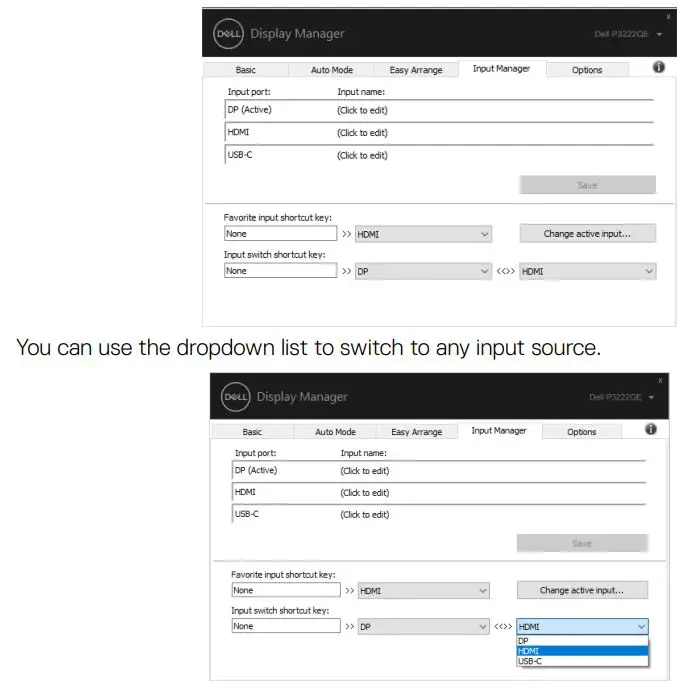Open the Easy Arrange tab in the top window
The width and height of the screenshot is (678, 690).
tap(416, 70)
